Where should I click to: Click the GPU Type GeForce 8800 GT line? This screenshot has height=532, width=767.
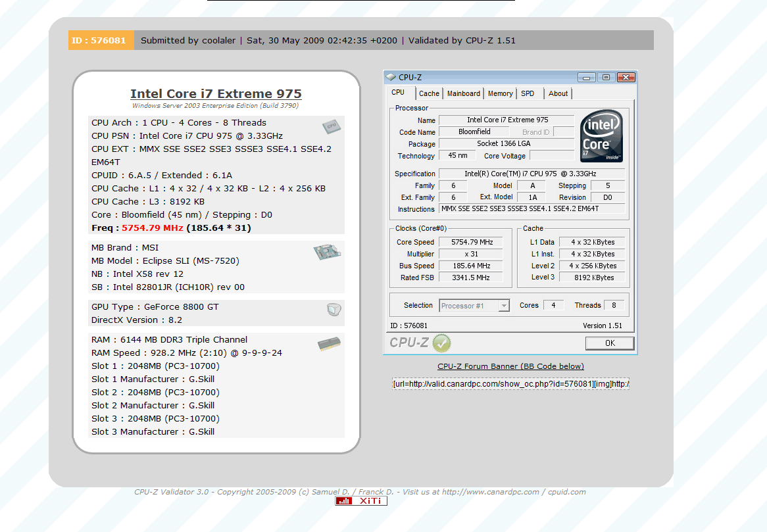coord(155,306)
